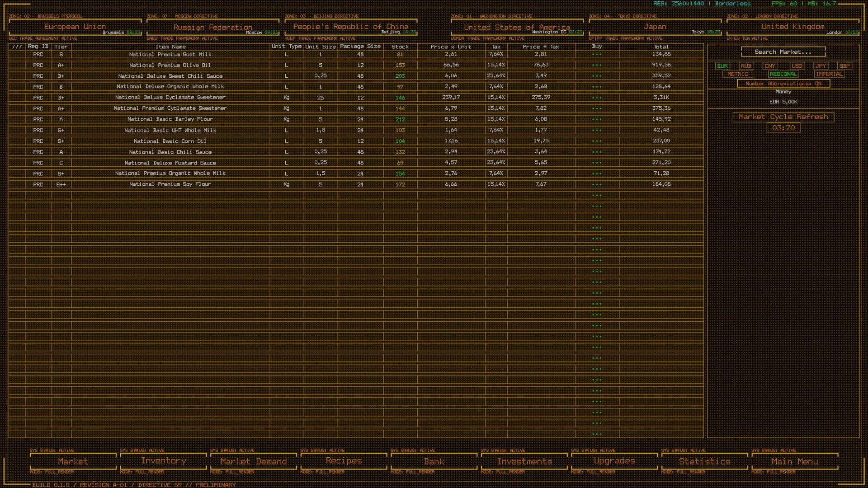Image resolution: width=868 pixels, height=488 pixels.
Task: Open the Recipes screen
Action: 344,461
